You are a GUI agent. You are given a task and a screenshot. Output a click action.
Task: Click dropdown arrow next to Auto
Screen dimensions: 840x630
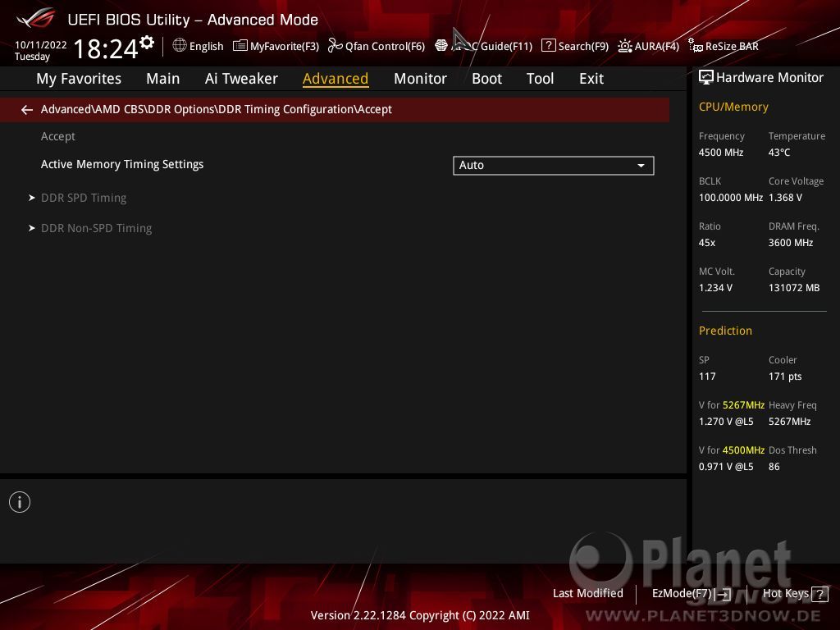(641, 166)
